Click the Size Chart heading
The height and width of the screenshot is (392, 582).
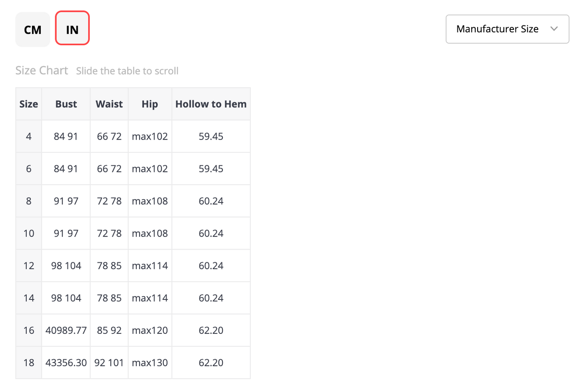[x=42, y=71]
